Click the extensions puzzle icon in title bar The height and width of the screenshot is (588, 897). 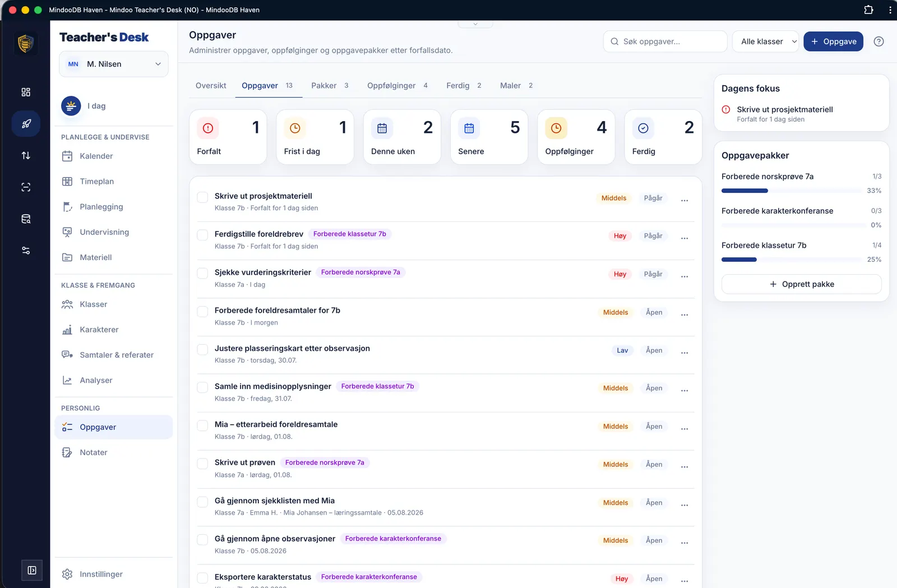coord(868,10)
